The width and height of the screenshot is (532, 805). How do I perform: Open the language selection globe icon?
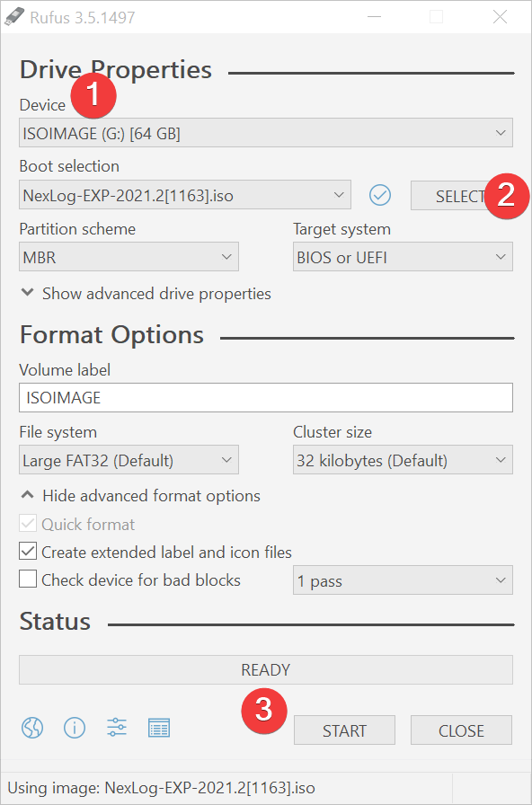coord(31,728)
